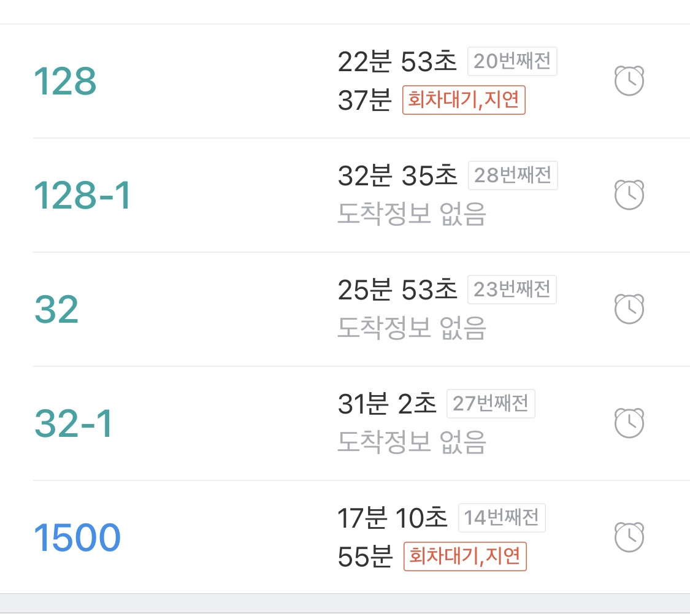Select bus number 32
Viewport: 690px width, 616px height.
pyautogui.click(x=56, y=310)
